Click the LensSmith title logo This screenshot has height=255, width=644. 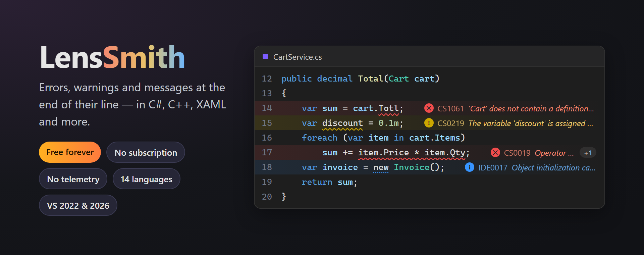(112, 57)
